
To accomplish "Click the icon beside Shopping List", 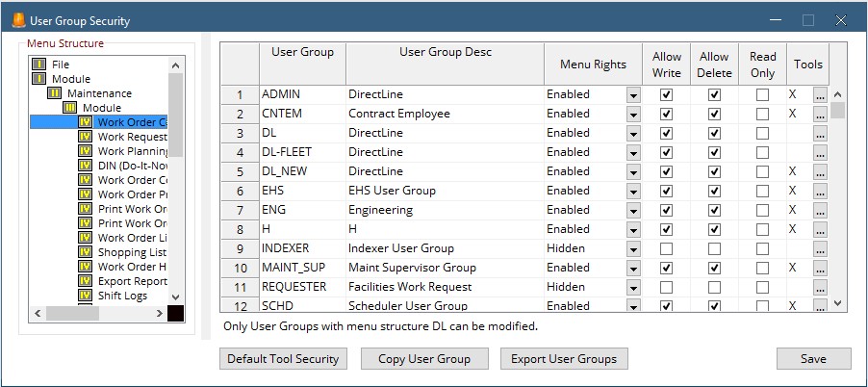I will pos(86,252).
